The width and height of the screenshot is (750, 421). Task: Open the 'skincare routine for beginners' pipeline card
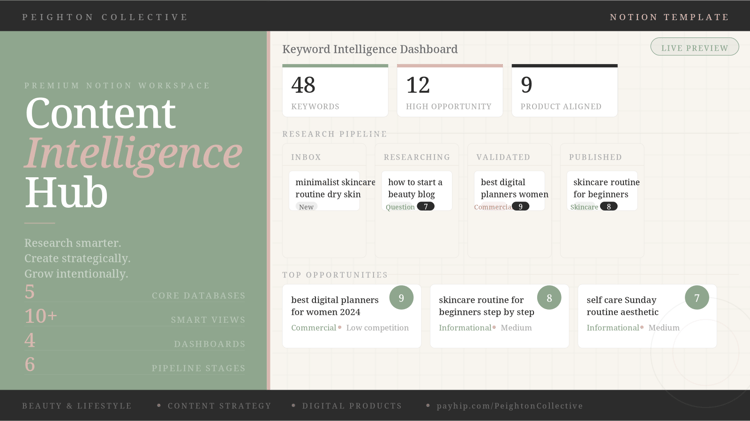(602, 191)
